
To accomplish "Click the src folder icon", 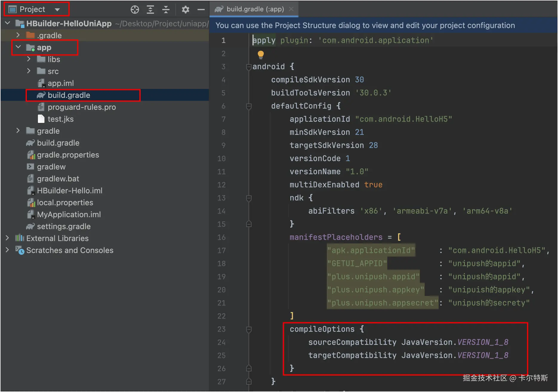I will pos(41,71).
